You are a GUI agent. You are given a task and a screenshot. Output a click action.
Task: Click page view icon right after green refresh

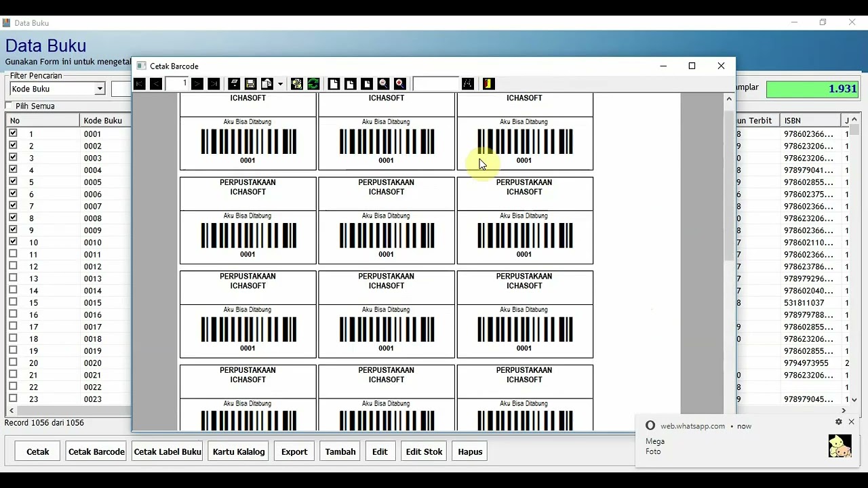click(x=334, y=84)
